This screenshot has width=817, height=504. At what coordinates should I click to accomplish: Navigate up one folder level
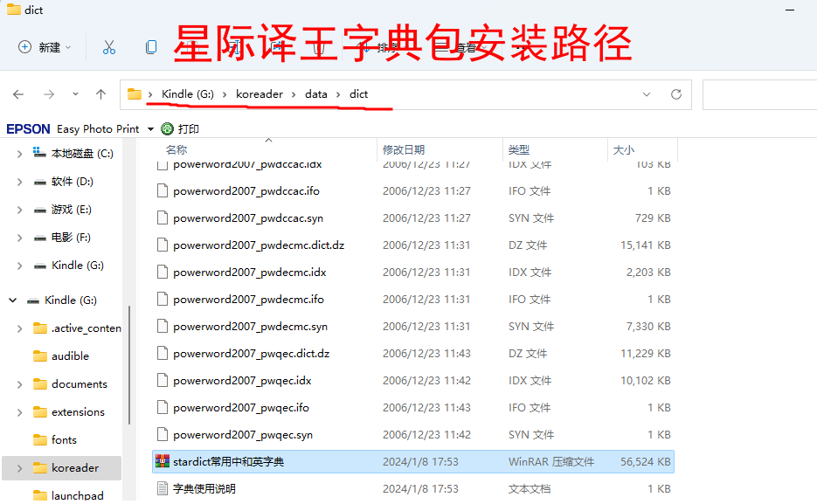click(100, 94)
